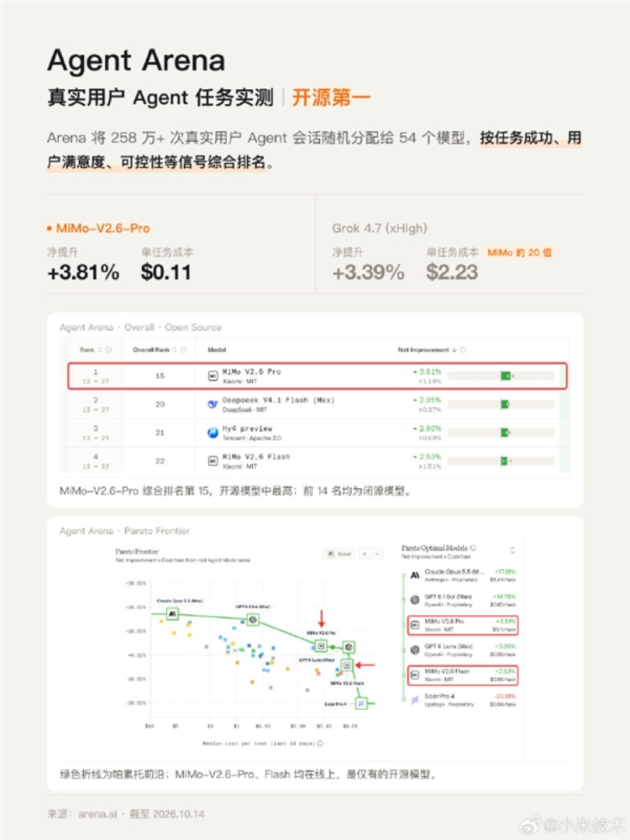The height and width of the screenshot is (840, 630).
Task: Click the orange MiMo-V2.6-Pro label
Action: click(103, 228)
